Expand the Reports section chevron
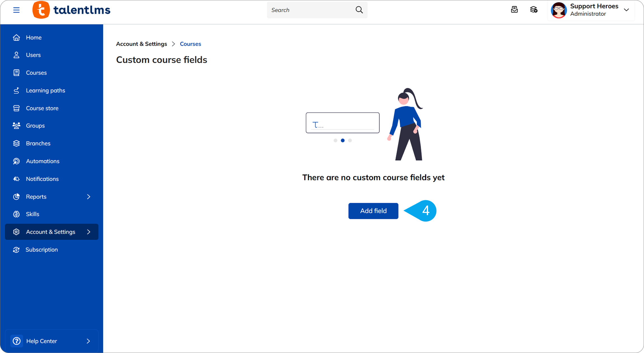The width and height of the screenshot is (644, 353). click(x=89, y=197)
